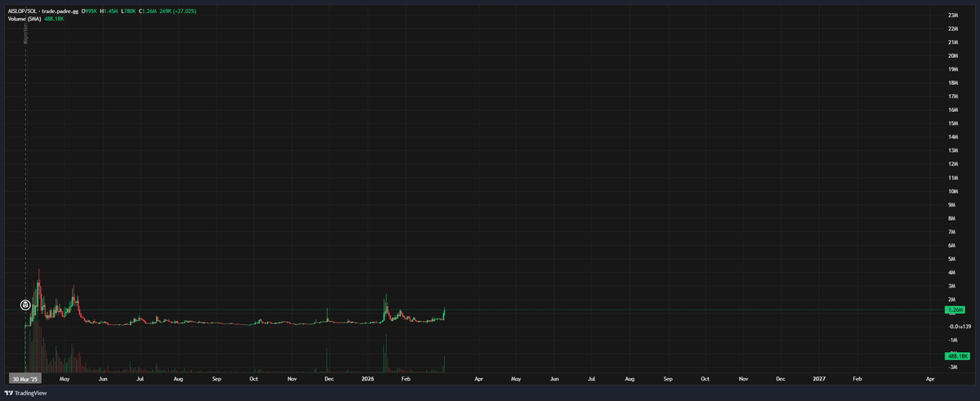Click the -3M price axis label
This screenshot has height=401, width=980.
pyautogui.click(x=953, y=368)
